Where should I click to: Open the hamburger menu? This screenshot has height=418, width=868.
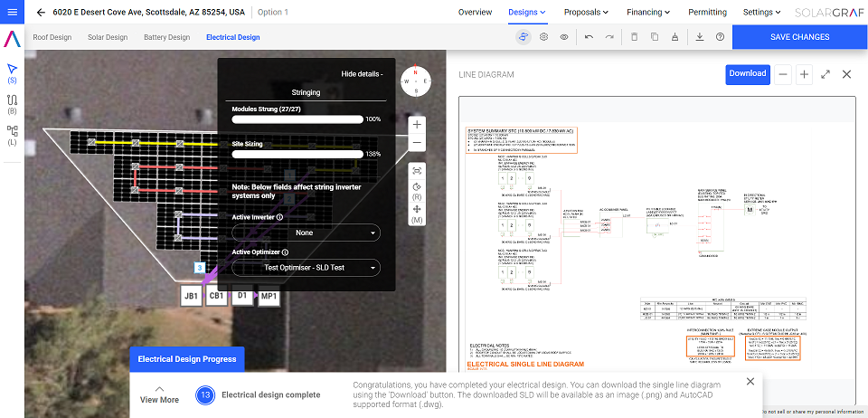click(x=12, y=13)
